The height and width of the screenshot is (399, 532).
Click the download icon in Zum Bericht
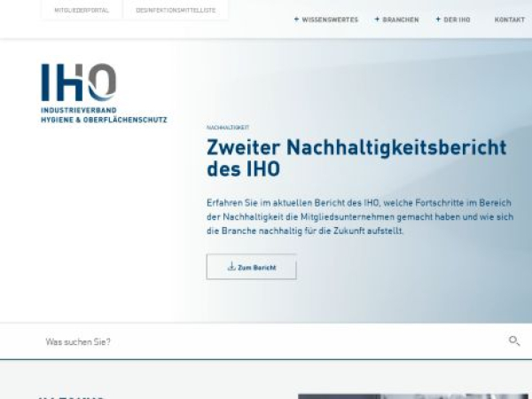click(x=231, y=266)
